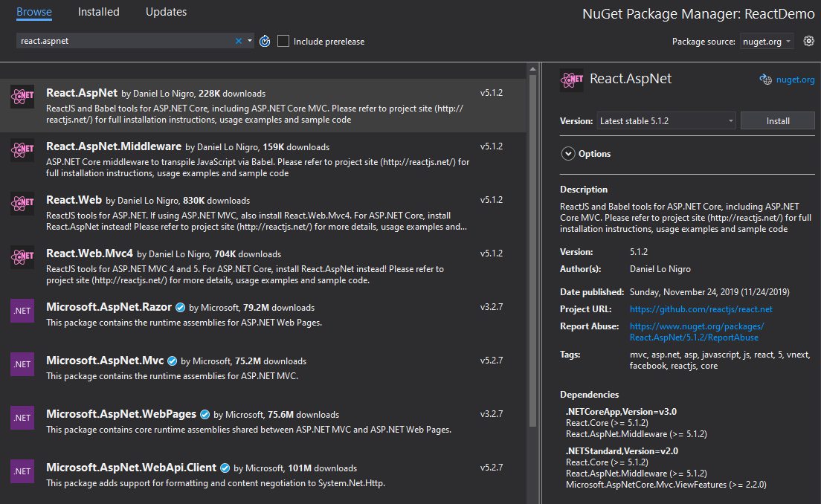The width and height of the screenshot is (821, 504).
Task: Click version v5.2.7 of Microsoft.AspNet.Mvc row
Action: click(x=491, y=360)
